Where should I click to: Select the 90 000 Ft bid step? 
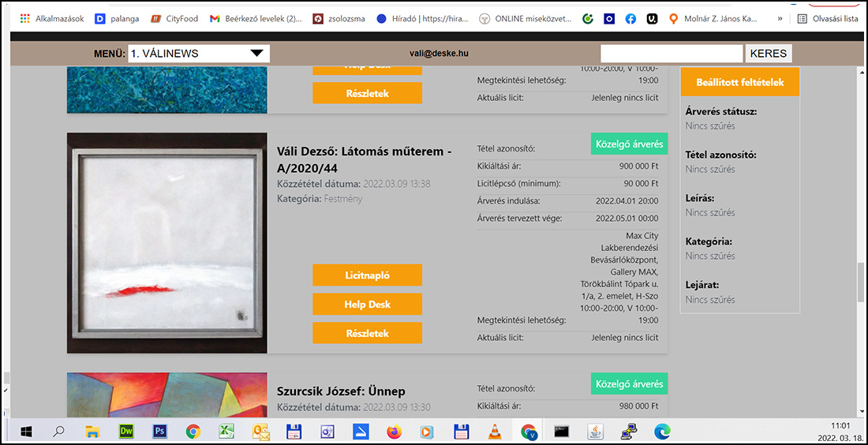(641, 182)
